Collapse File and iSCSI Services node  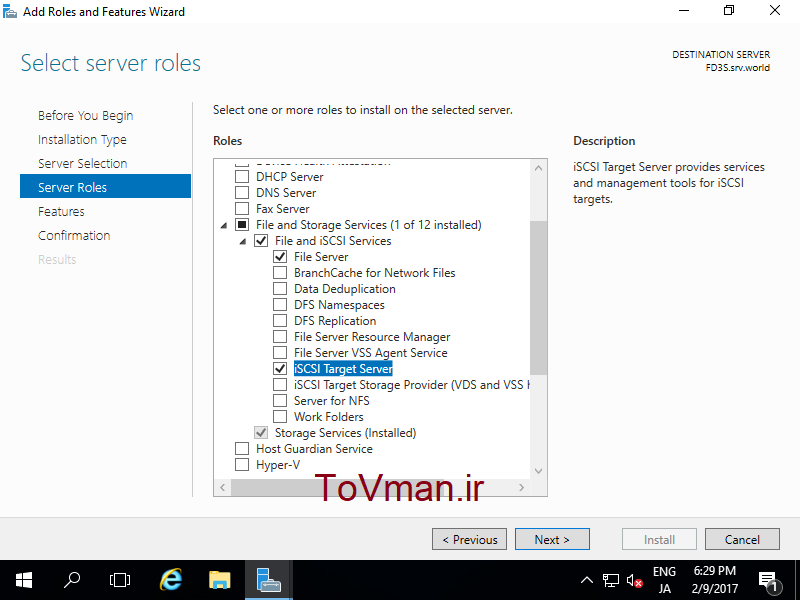[x=243, y=241]
